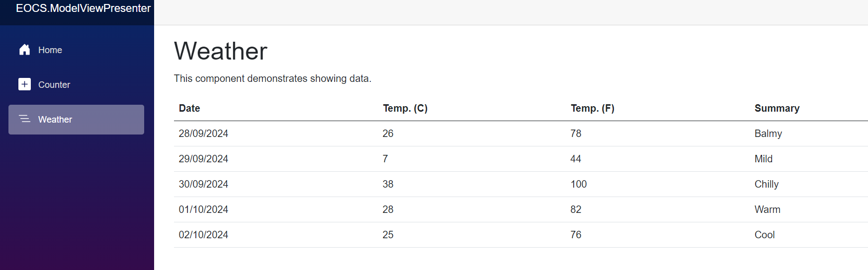Click the Weather page heading
Screen dimensions: 868x270
[221, 51]
